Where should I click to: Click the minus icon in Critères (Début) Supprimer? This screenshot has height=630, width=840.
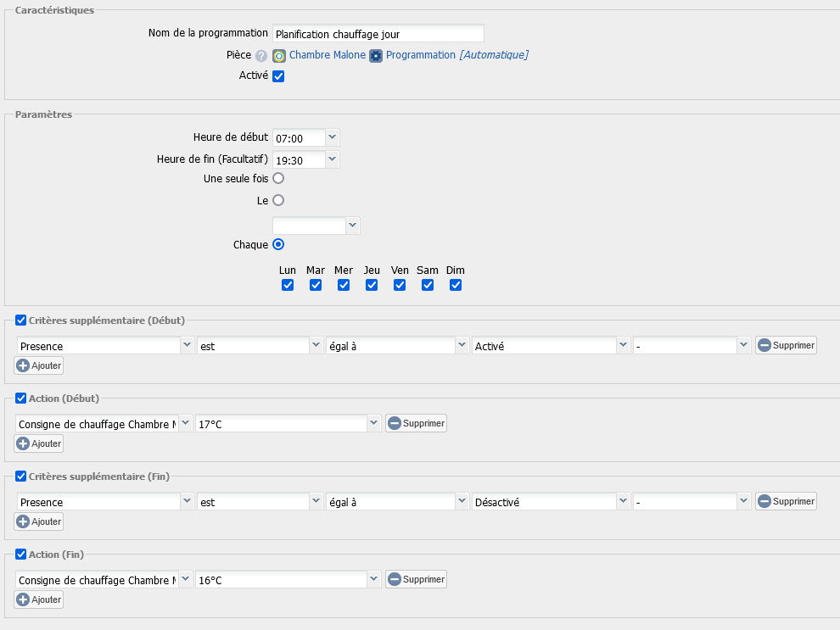pos(764,345)
